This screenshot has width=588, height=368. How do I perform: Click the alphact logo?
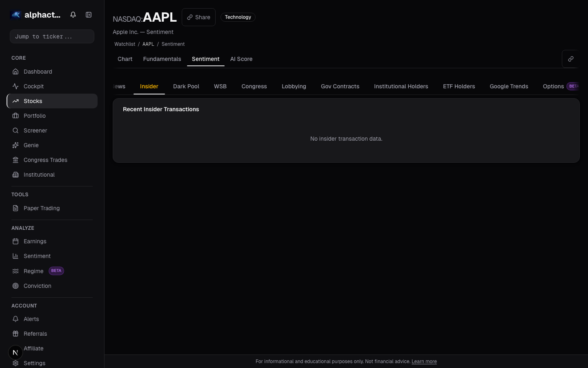(15, 15)
